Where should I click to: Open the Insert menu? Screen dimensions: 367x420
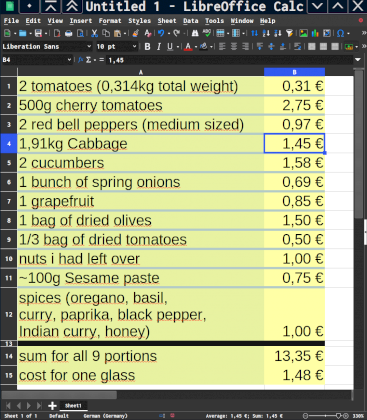pos(81,21)
